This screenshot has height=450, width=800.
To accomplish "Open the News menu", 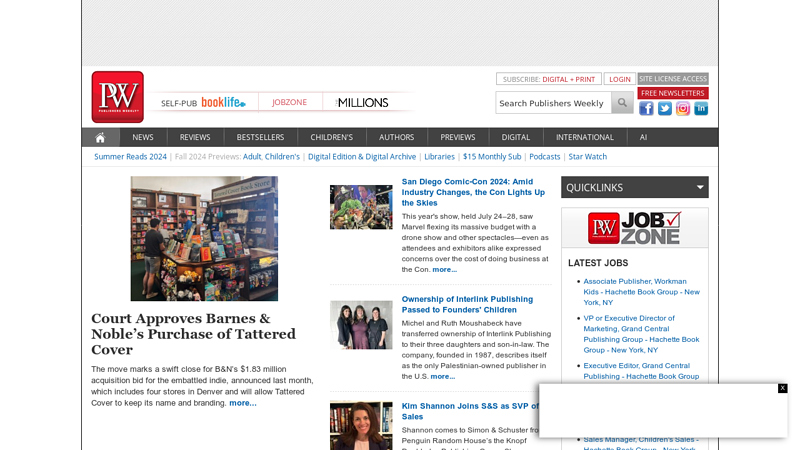I will click(143, 137).
